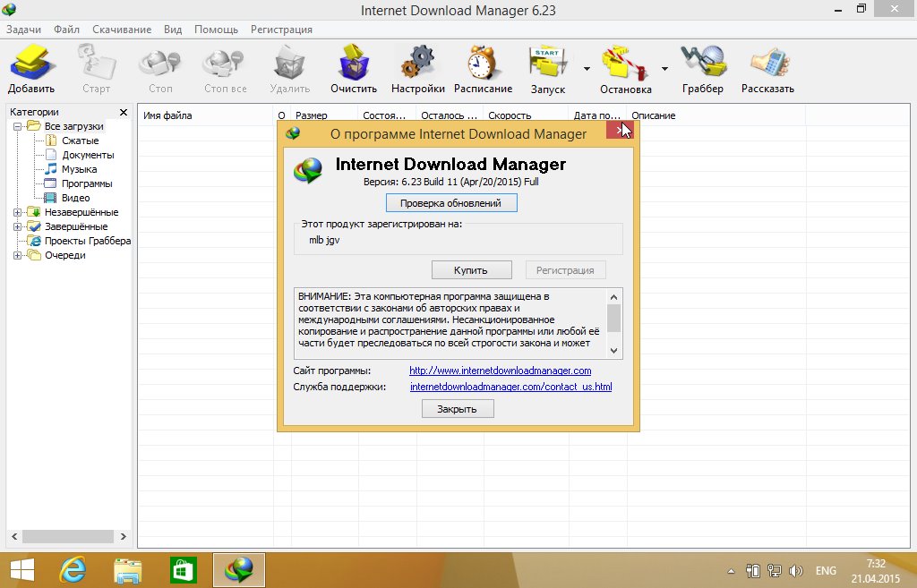
Task: Open the contact_us.html support link
Action: 510,387
